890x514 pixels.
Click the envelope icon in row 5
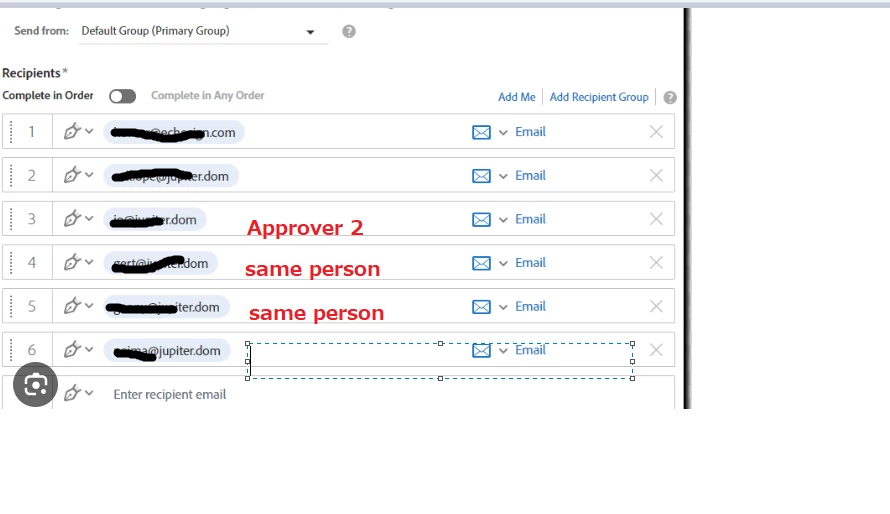481,307
